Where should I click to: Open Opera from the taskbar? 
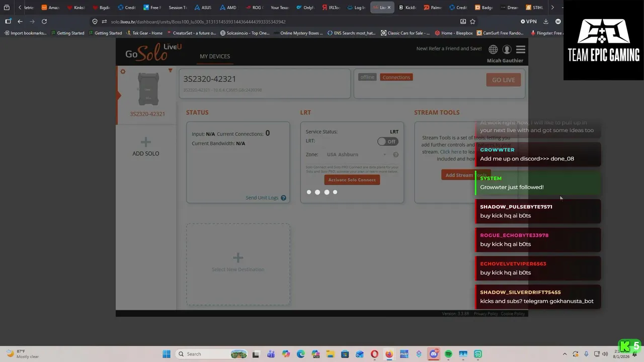tap(374, 354)
